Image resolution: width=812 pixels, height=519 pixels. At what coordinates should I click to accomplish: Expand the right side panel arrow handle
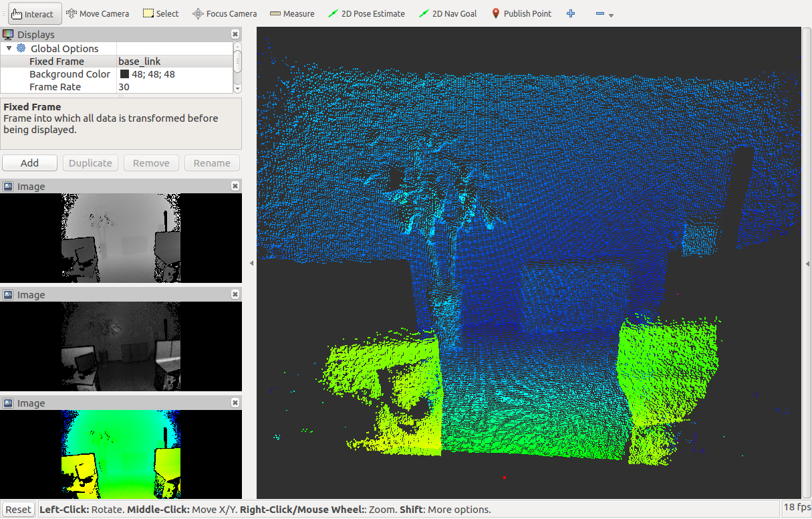[x=807, y=264]
